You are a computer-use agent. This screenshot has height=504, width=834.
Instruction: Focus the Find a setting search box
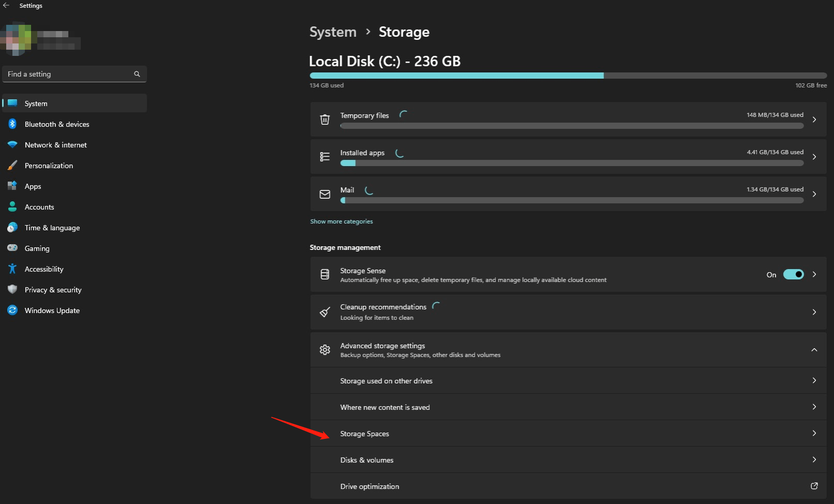67,74
